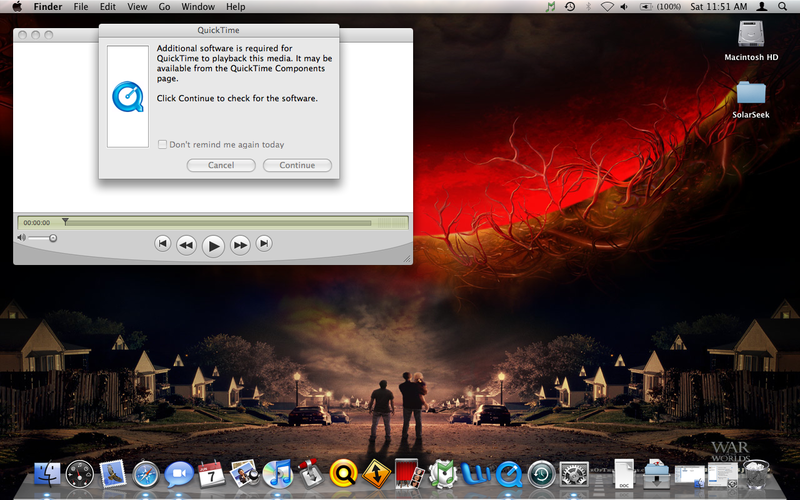Open the AirPort Wi-Fi menu

(x=607, y=7)
